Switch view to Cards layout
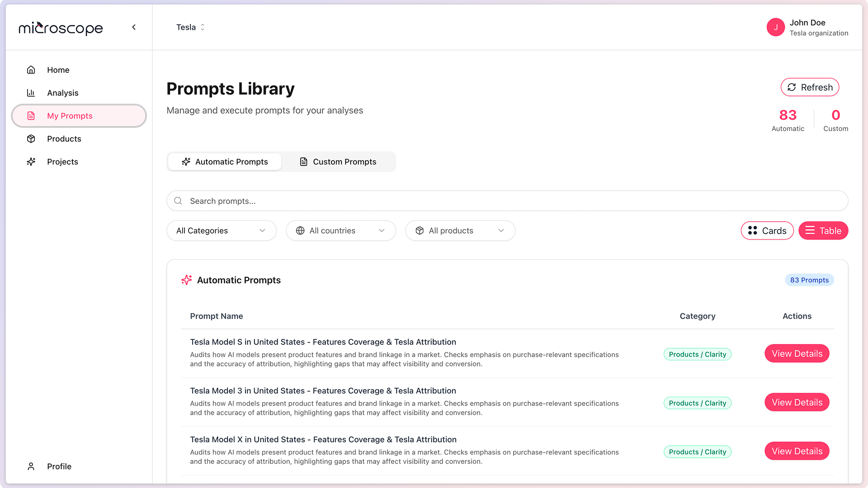Image resolution: width=868 pixels, height=488 pixels. point(767,230)
